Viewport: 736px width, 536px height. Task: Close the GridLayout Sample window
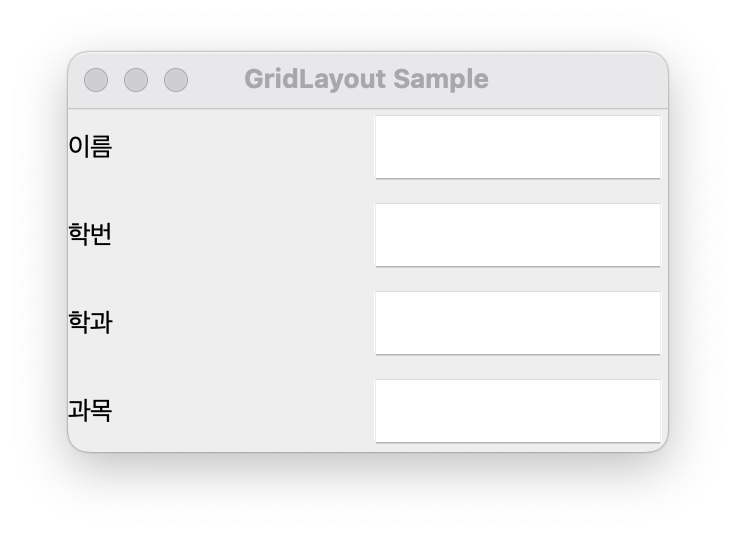coord(96,80)
